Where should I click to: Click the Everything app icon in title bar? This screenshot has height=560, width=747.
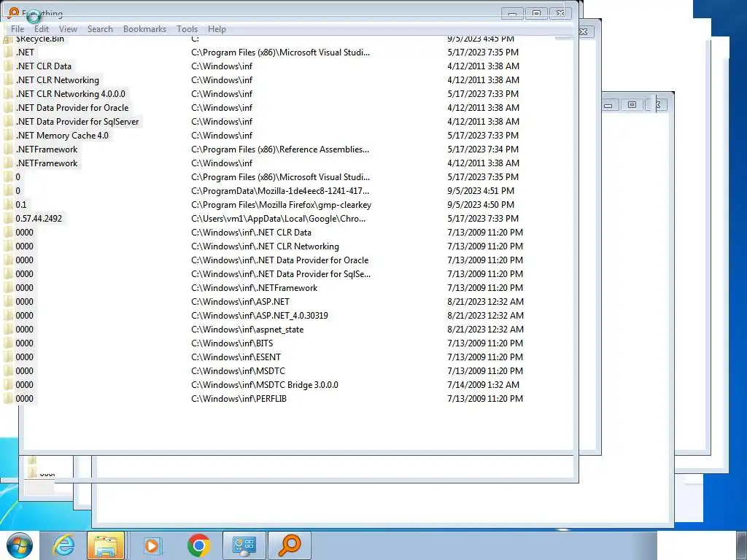coord(13,13)
